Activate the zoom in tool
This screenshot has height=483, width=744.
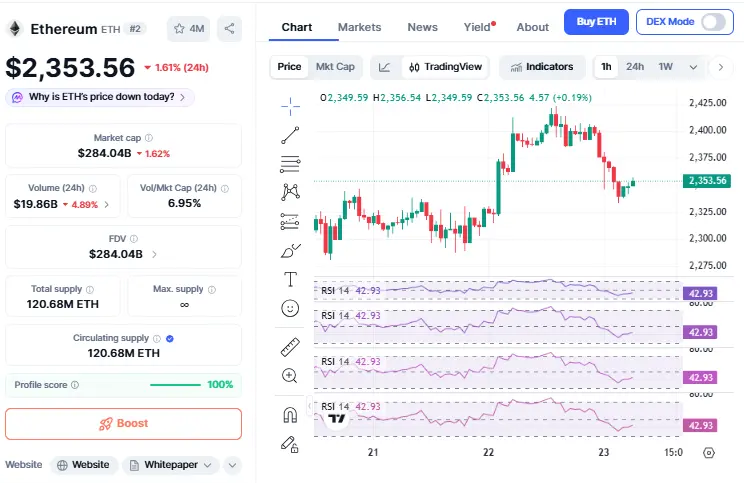tap(291, 376)
